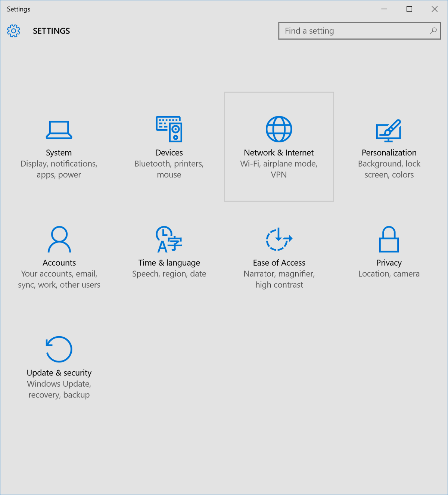Click the 'Settings' window title text
Screen dimensions: 448x495
pos(19,9)
